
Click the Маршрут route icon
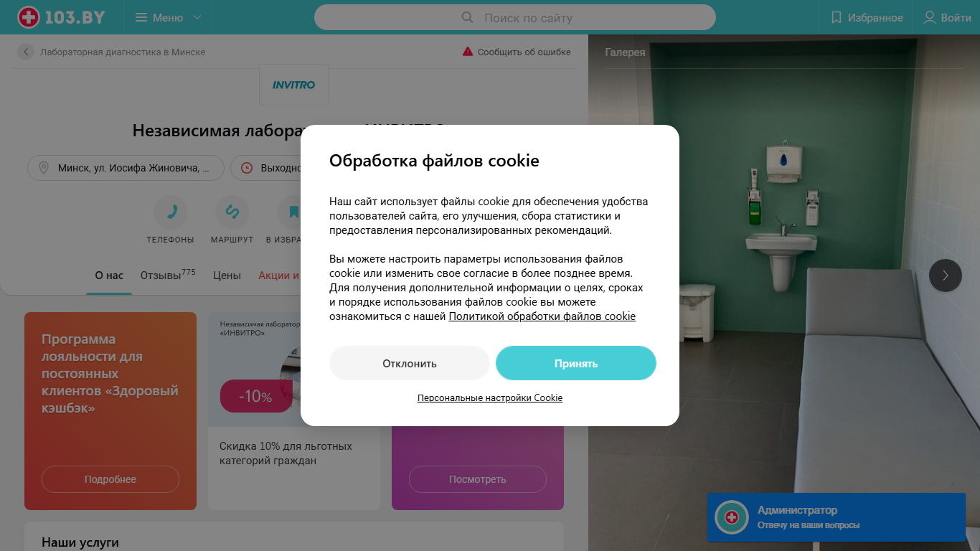click(232, 212)
